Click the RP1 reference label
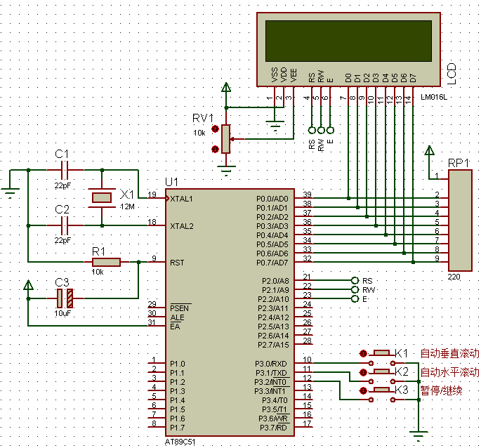481x448 pixels. 459,163
